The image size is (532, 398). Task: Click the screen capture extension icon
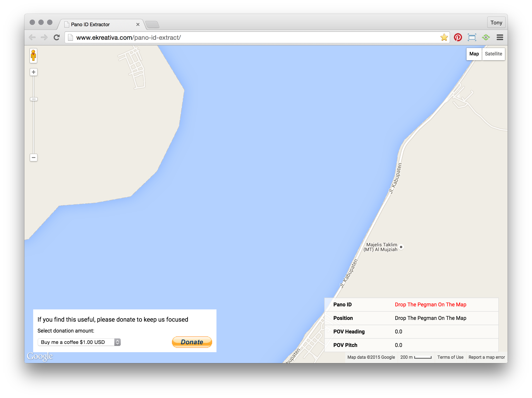tap(472, 37)
